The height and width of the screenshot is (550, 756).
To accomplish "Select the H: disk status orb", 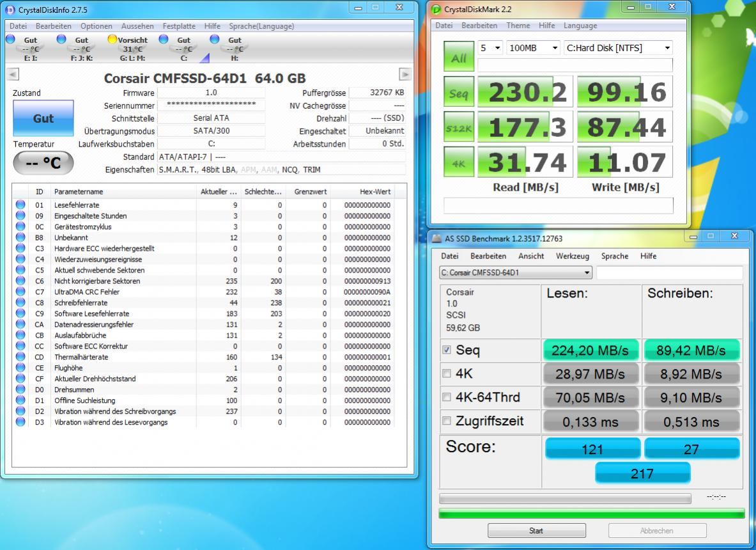I will pyautogui.click(x=215, y=40).
